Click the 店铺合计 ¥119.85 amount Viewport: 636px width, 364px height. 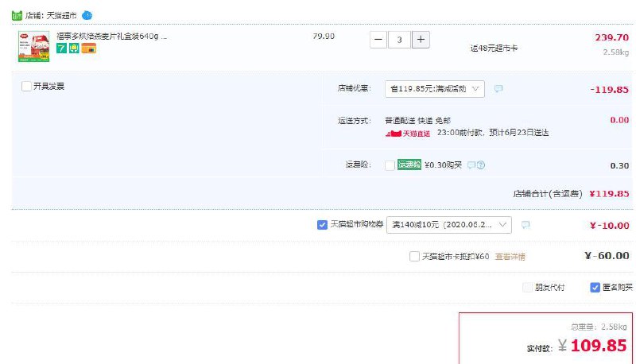click(609, 194)
